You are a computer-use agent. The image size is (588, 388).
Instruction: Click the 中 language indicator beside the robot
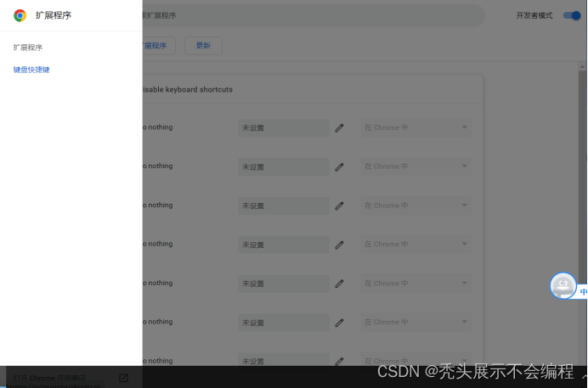[584, 291]
